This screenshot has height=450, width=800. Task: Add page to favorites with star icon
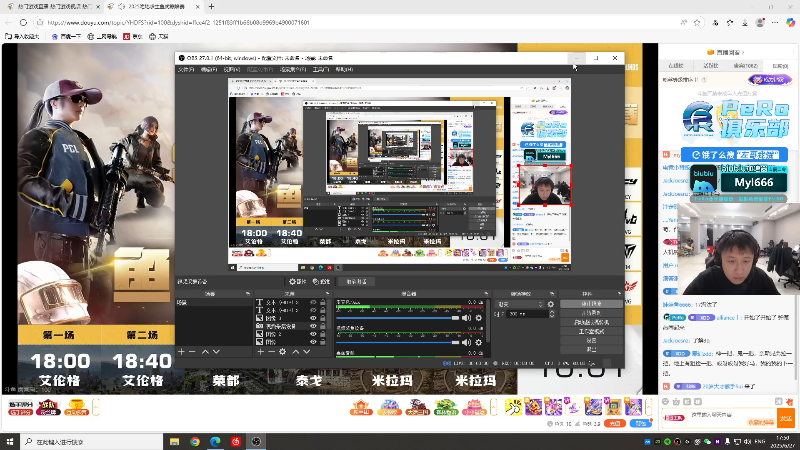click(x=697, y=22)
